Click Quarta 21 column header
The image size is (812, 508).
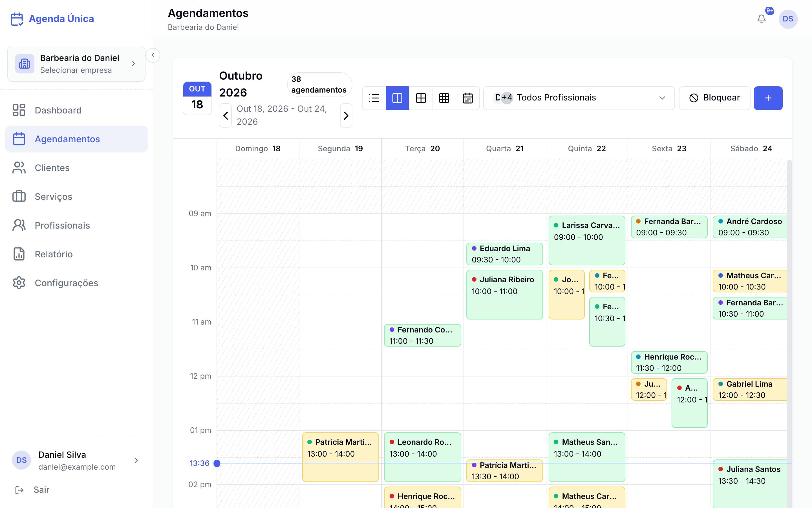(505, 148)
